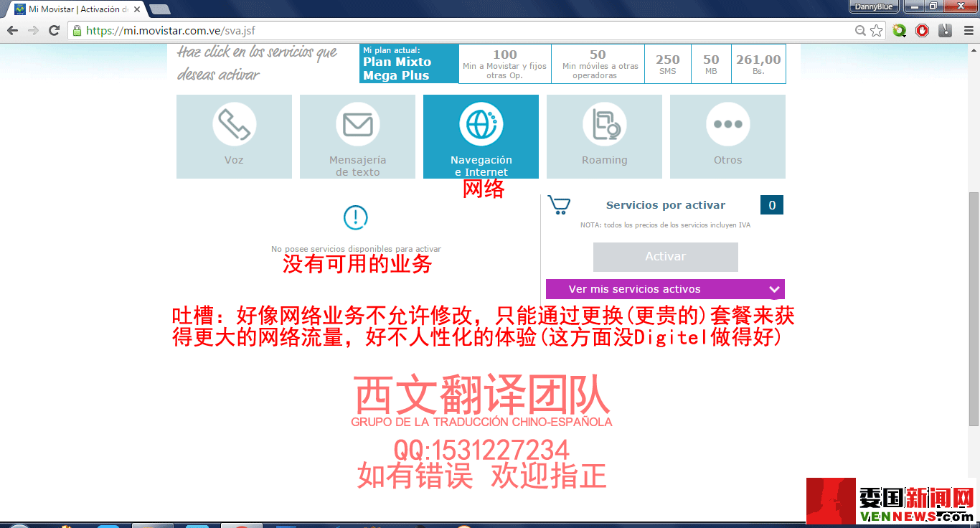
Task: Select the Otros service category
Action: [727, 136]
